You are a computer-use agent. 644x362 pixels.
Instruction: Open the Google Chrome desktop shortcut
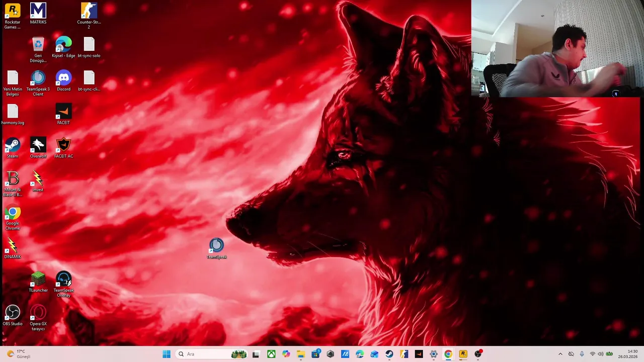pyautogui.click(x=13, y=217)
